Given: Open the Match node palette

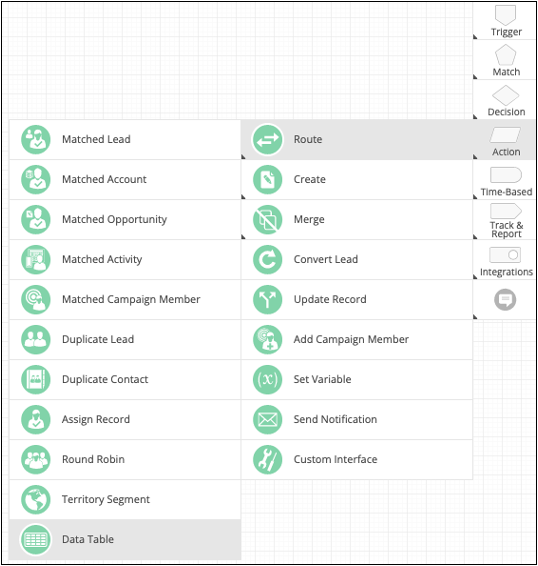Looking at the screenshot, I should click(505, 60).
